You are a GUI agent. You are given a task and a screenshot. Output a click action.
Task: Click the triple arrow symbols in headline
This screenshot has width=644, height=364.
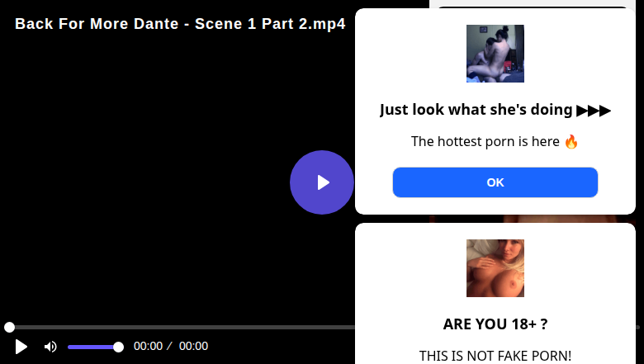pyautogui.click(x=594, y=110)
